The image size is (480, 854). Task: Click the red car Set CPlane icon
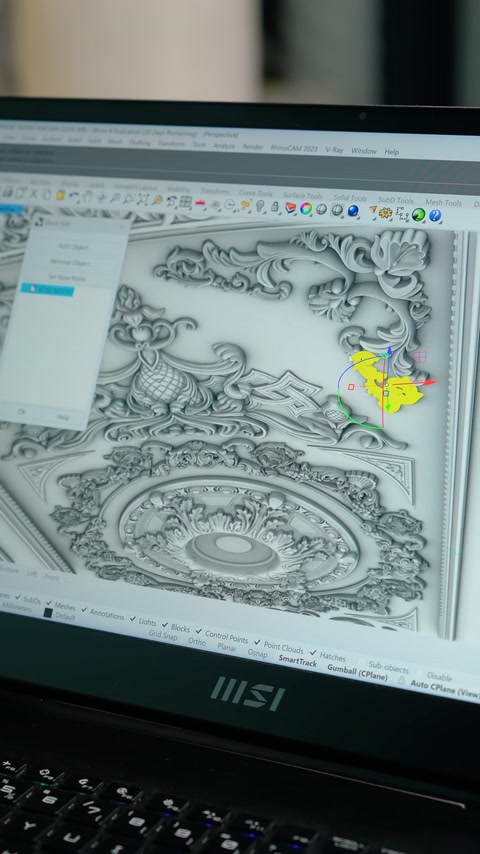pos(200,203)
